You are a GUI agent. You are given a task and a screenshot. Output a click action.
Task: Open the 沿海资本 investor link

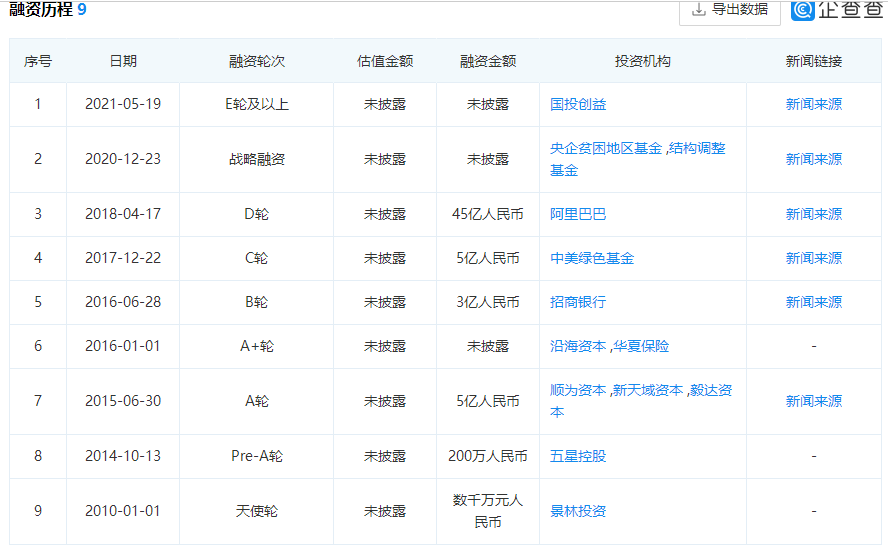[578, 346]
